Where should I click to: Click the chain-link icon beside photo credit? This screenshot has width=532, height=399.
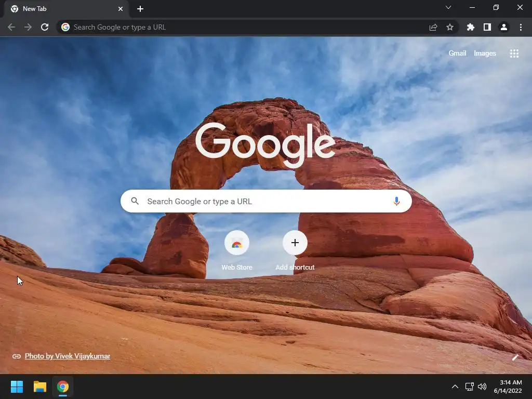coord(16,356)
